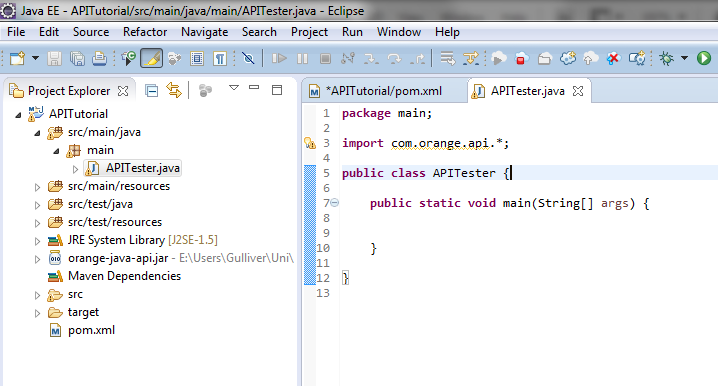Open the Navigate menu
The width and height of the screenshot is (718, 386).
tap(204, 32)
